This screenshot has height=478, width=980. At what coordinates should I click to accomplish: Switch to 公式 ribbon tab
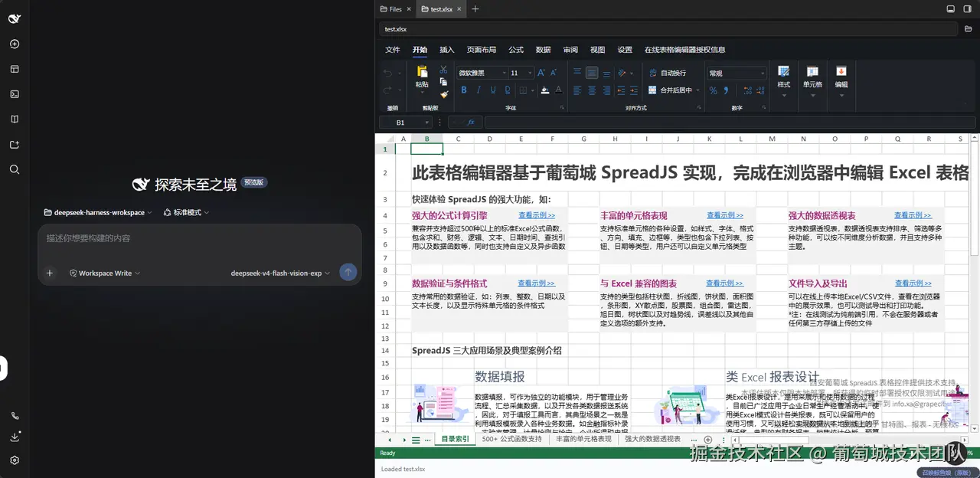[x=516, y=50]
